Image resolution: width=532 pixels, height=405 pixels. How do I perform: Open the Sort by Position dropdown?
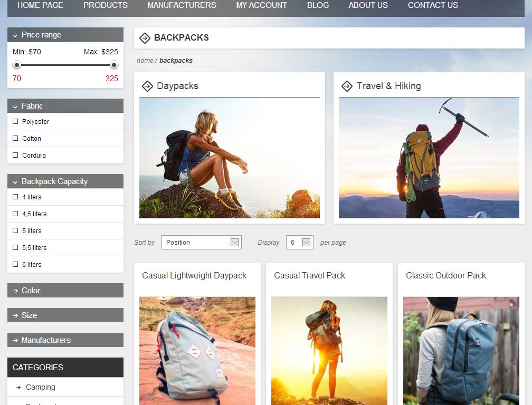pos(201,242)
